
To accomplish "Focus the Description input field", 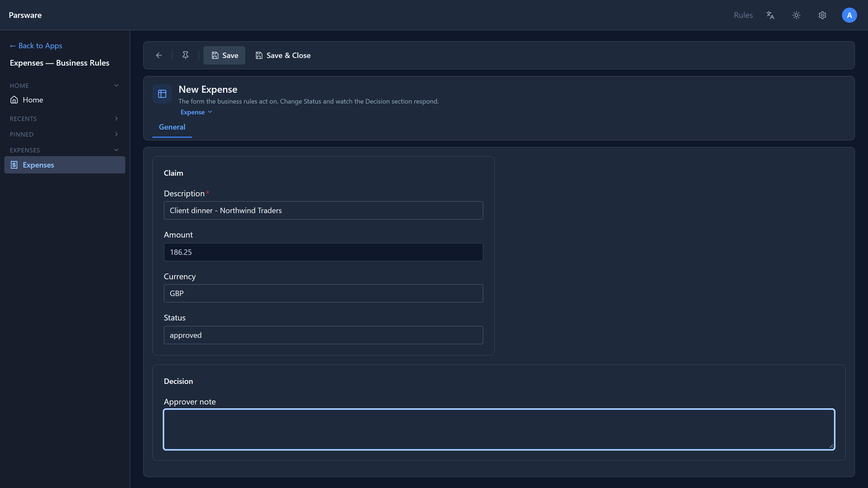I will coord(324,210).
